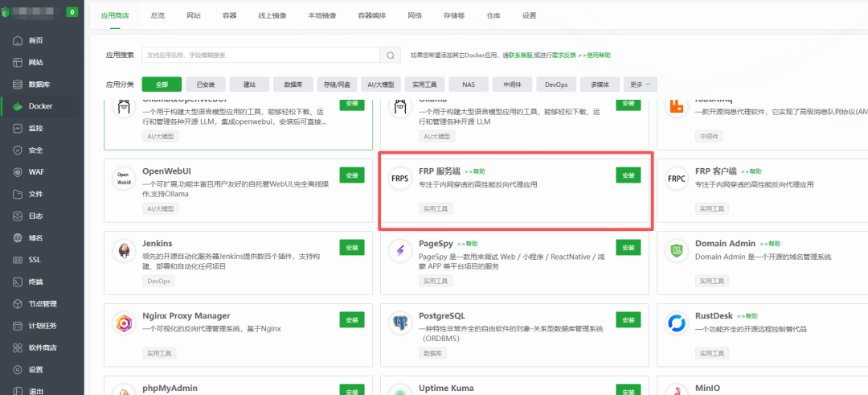Open the 计划任务 scheduled tasks icon
This screenshot has height=395, width=868.
point(17,326)
